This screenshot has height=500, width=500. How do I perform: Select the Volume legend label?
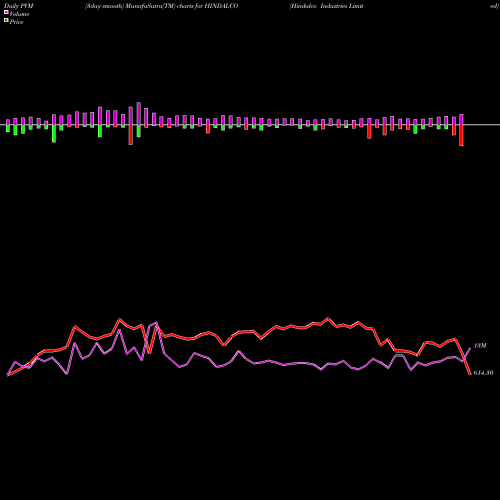[x=19, y=14]
